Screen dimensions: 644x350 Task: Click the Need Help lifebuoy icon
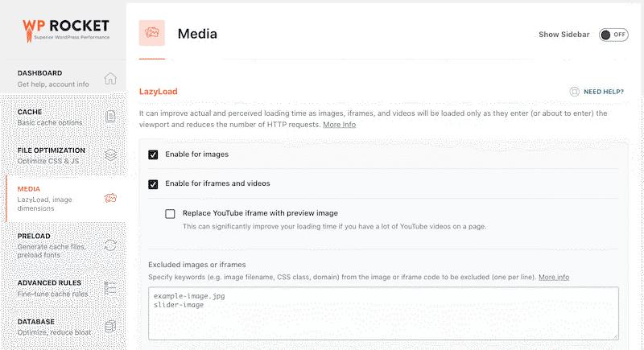(575, 93)
